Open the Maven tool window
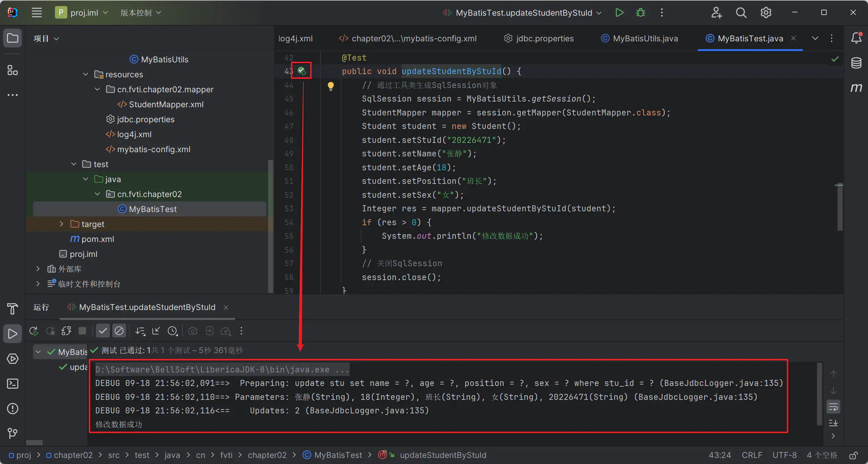Image resolution: width=868 pixels, height=464 pixels. tap(856, 88)
